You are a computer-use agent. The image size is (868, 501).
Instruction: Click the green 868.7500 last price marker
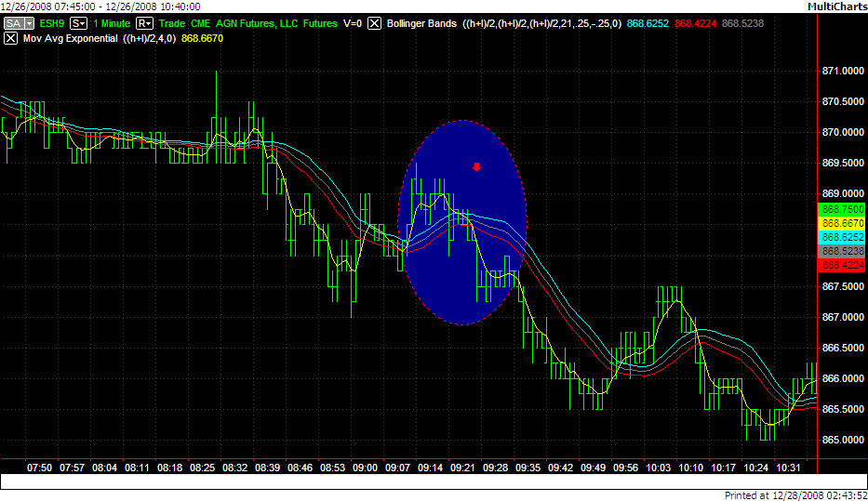point(842,209)
